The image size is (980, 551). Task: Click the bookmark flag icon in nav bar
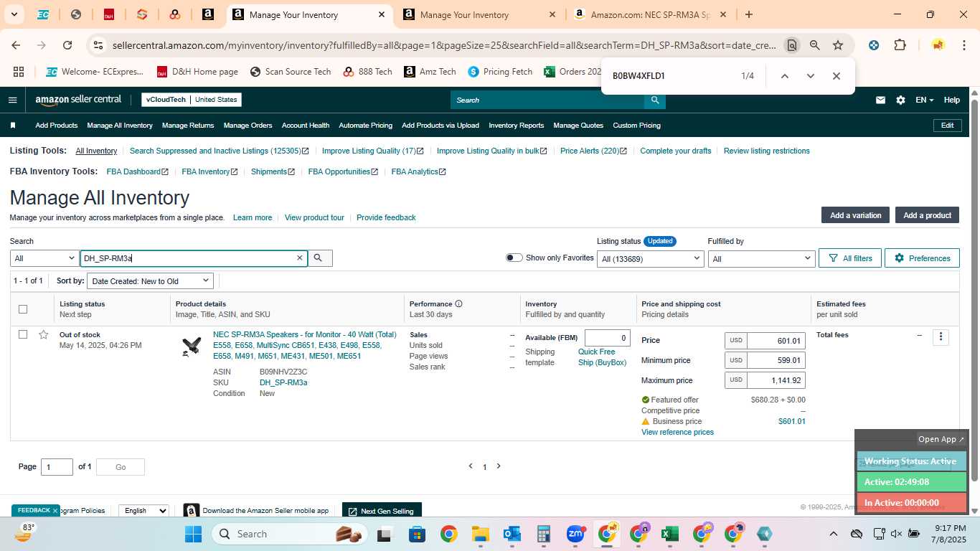click(13, 126)
